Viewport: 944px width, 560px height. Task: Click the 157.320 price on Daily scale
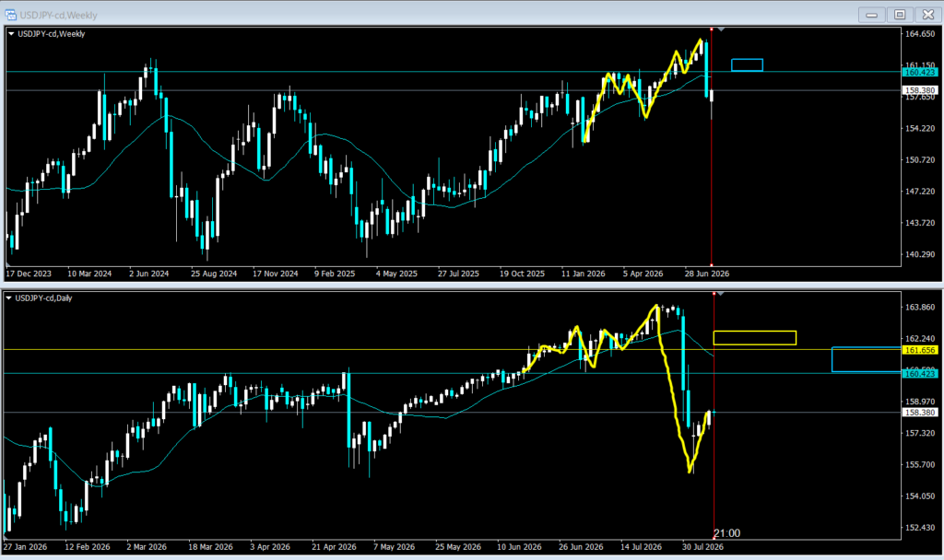(920, 434)
